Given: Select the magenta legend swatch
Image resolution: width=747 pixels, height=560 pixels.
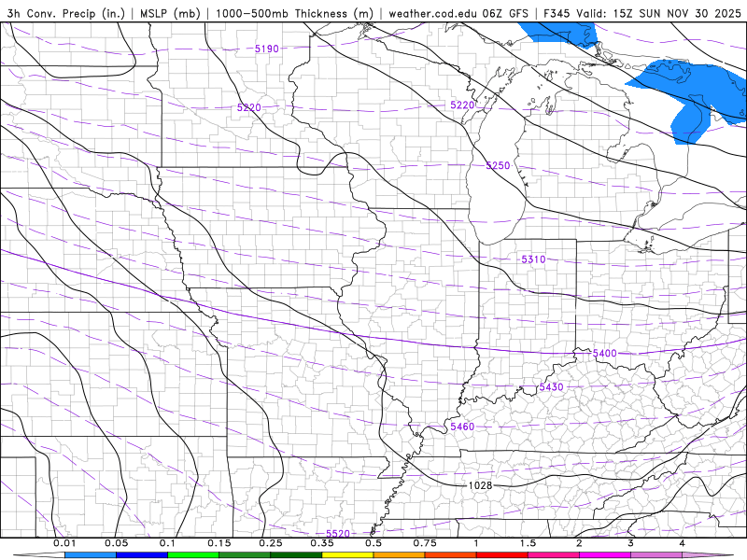Looking at the screenshot, I should (605, 555).
